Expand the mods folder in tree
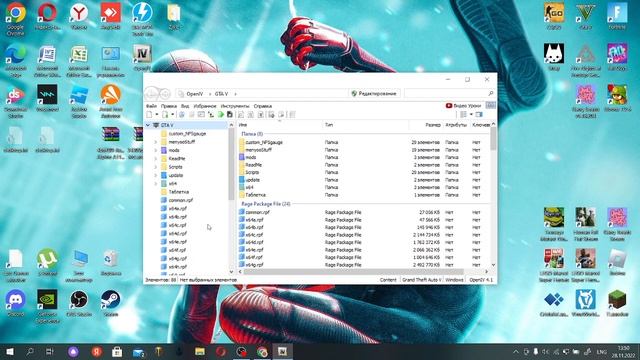640x360 pixels. point(156,150)
